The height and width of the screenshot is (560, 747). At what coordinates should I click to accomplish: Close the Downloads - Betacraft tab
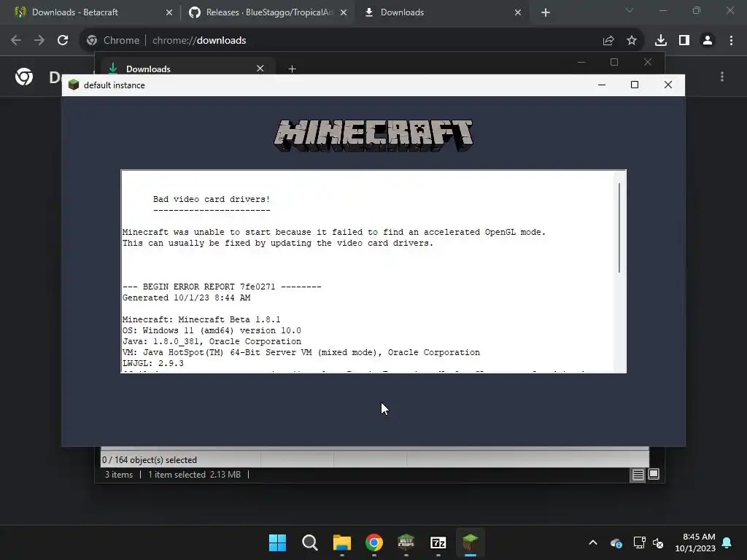click(x=169, y=12)
